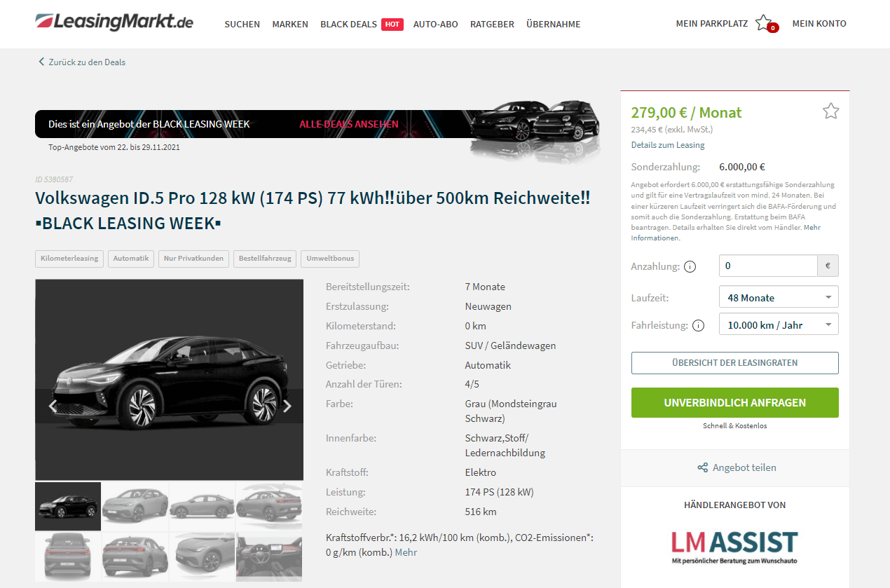This screenshot has width=890, height=588.
Task: Click the Kraftstoff value Elektro
Action: point(481,472)
